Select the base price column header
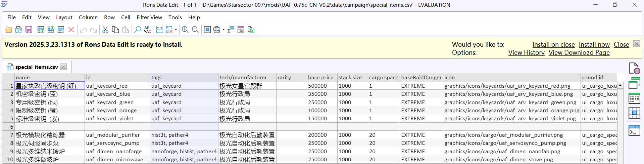This screenshot has width=644, height=164. point(320,78)
